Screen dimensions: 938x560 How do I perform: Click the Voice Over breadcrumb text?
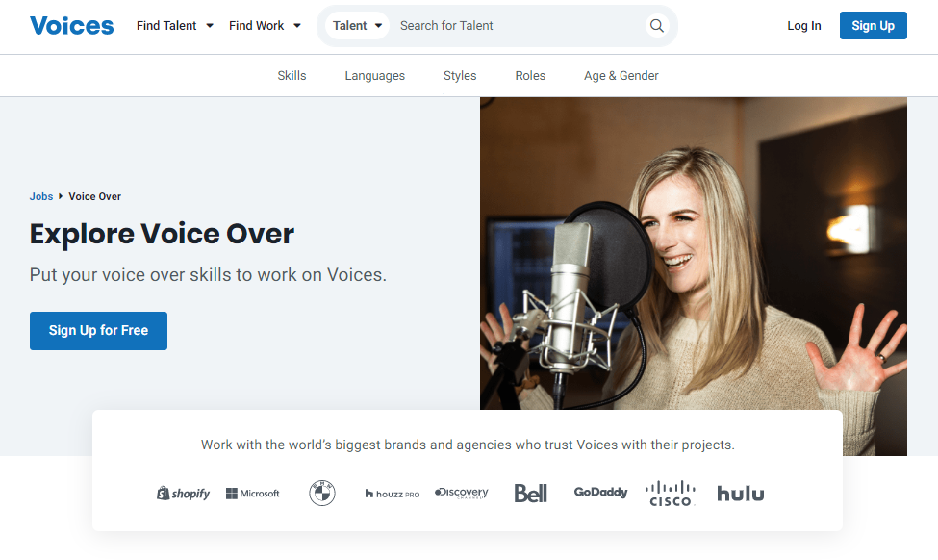click(x=94, y=197)
